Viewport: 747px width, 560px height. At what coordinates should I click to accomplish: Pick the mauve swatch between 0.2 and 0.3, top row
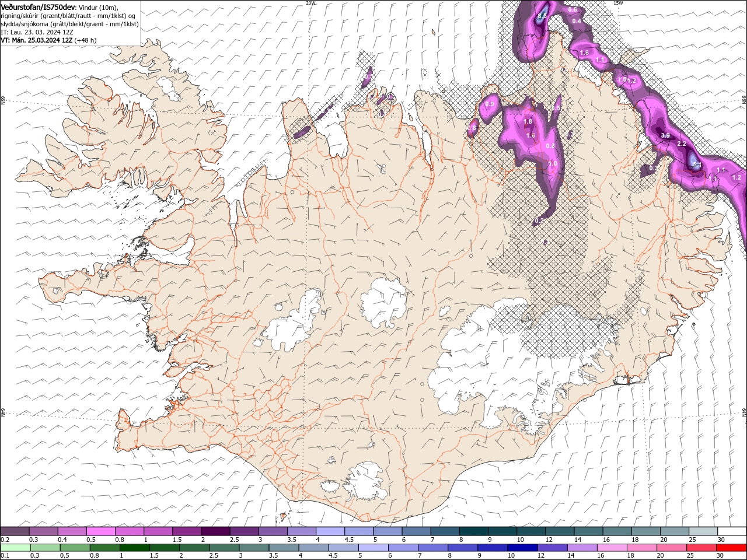15,531
